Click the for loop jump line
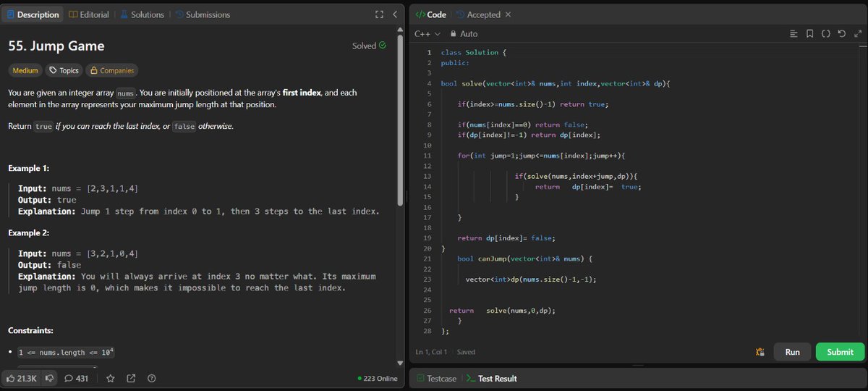The width and height of the screenshot is (868, 391). (541, 156)
